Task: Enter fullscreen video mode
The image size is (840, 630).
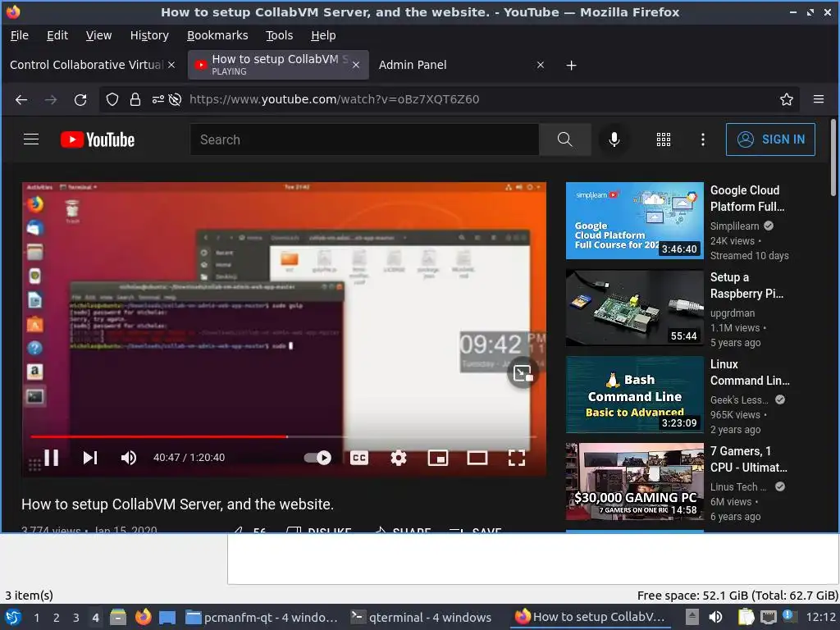Action: [x=517, y=458]
